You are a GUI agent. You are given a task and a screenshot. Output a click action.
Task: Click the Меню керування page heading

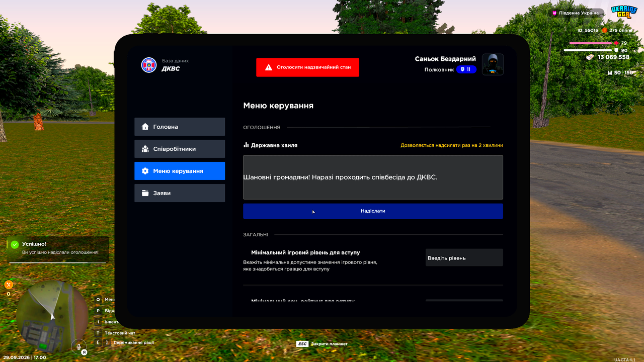(278, 106)
